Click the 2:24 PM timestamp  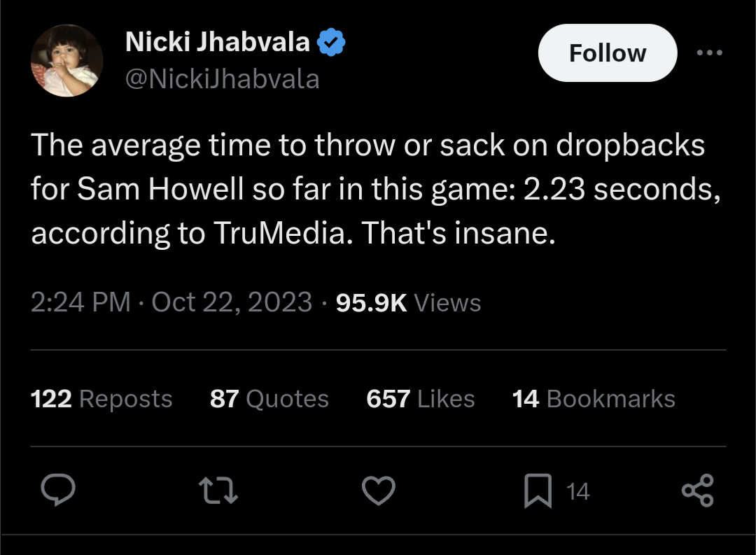click(x=80, y=302)
